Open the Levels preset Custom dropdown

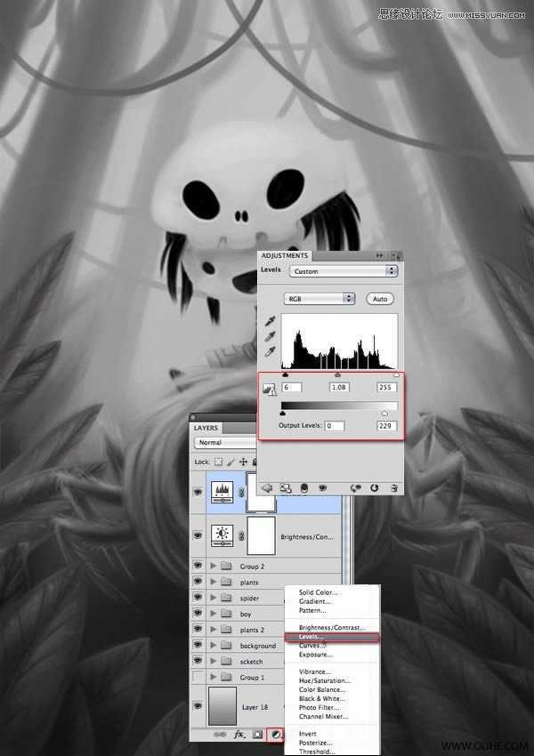(343, 271)
